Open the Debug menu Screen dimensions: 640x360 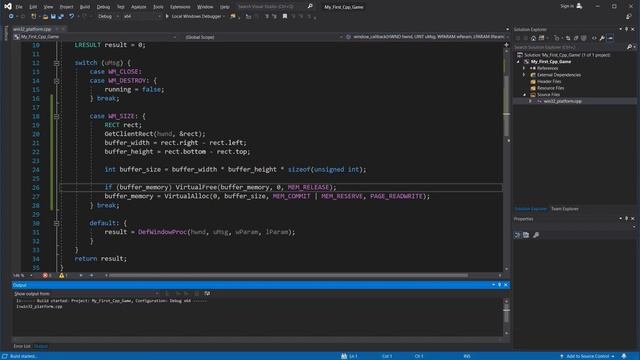103,7
